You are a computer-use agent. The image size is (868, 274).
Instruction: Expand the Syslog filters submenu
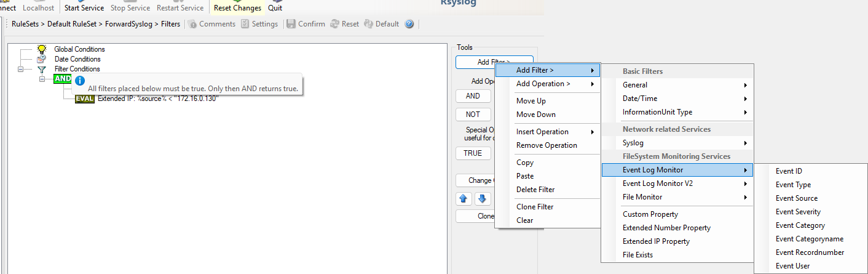(x=677, y=143)
